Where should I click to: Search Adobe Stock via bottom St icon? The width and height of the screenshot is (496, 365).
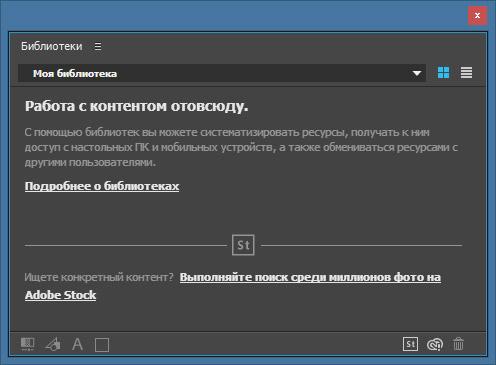tap(410, 344)
